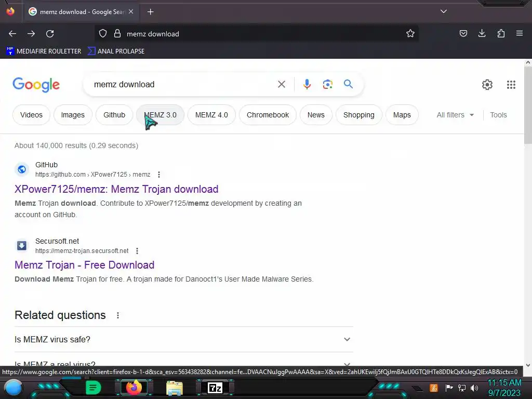Open a new tab with plus button
532x399 pixels.
click(x=150, y=12)
